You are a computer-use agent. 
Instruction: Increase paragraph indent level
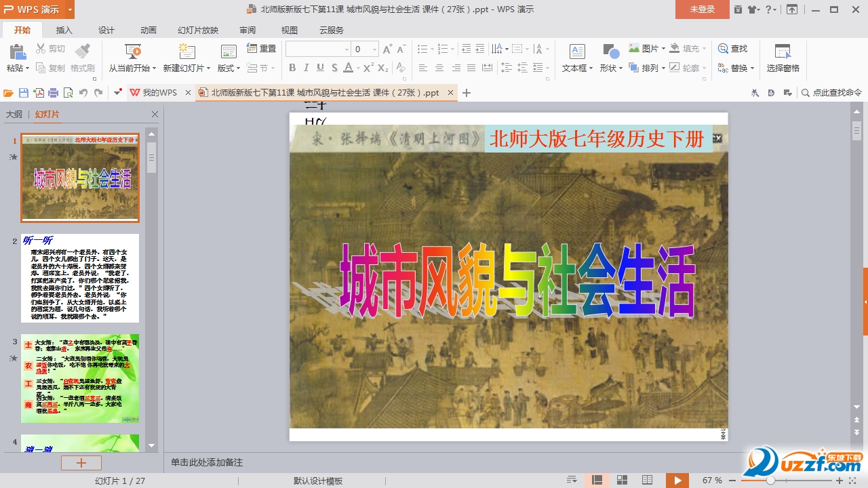pos(480,49)
